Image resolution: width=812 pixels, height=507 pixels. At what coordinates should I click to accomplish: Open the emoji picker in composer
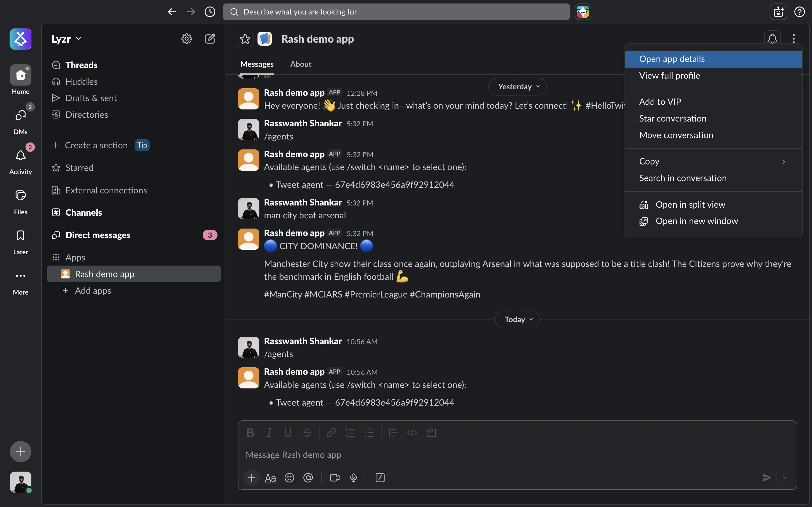[x=289, y=477]
